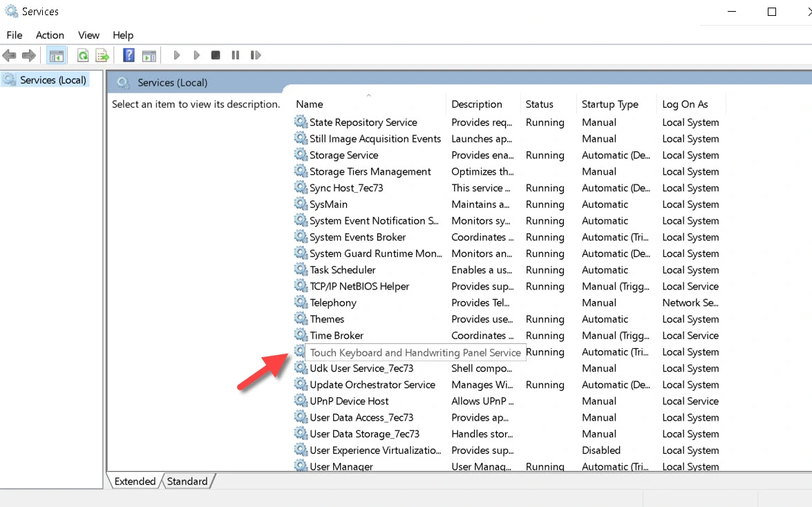Click the Restart Service icon
812x507 pixels.
[x=255, y=55]
